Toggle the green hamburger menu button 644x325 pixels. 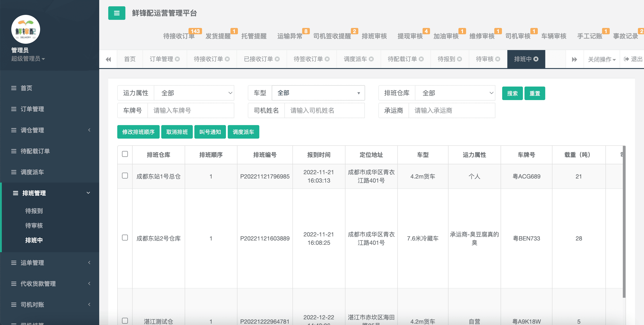pos(117,13)
